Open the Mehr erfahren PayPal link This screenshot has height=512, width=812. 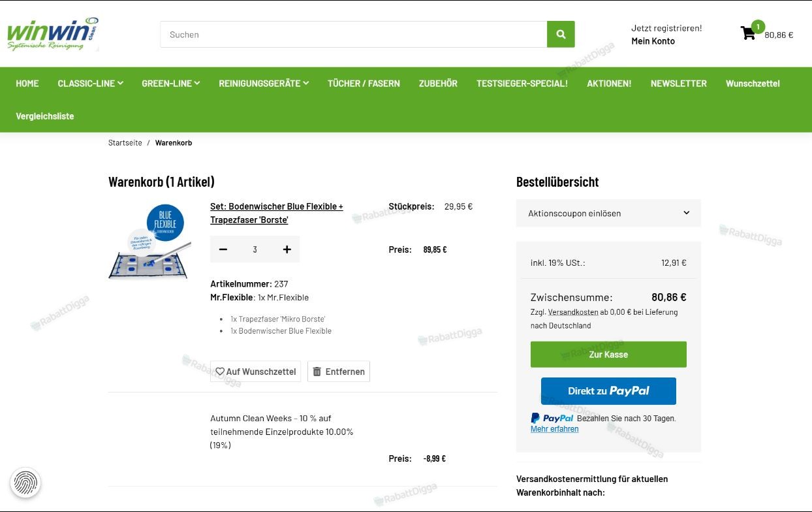pos(555,429)
